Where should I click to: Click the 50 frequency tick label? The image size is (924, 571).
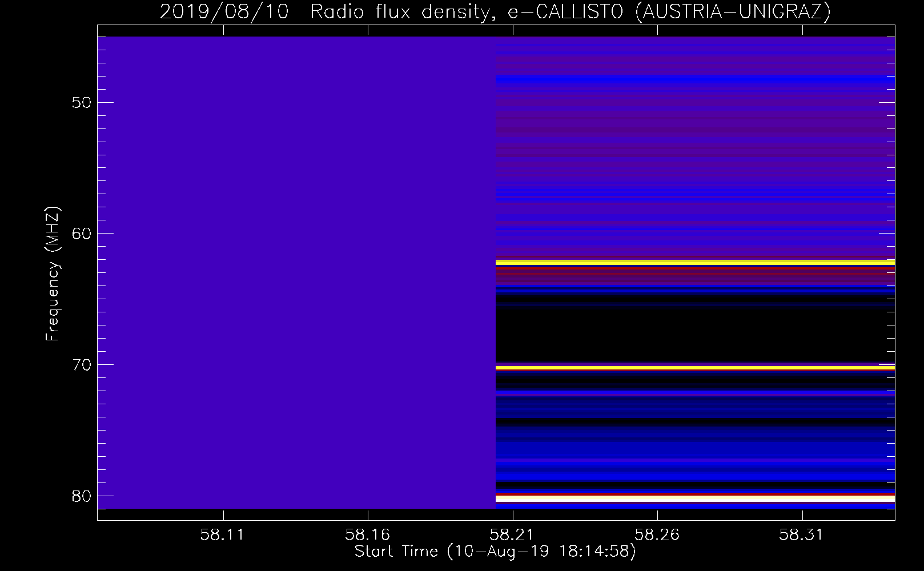[82, 103]
